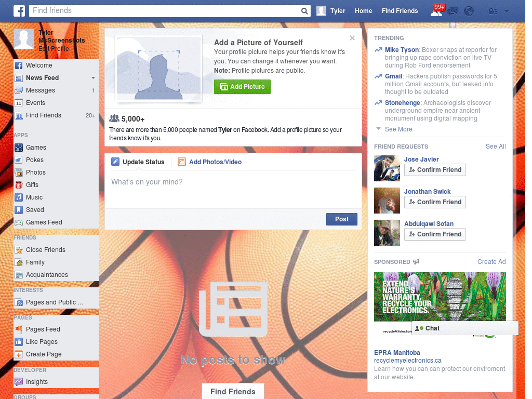Open Gmail trending topic

coord(394,76)
